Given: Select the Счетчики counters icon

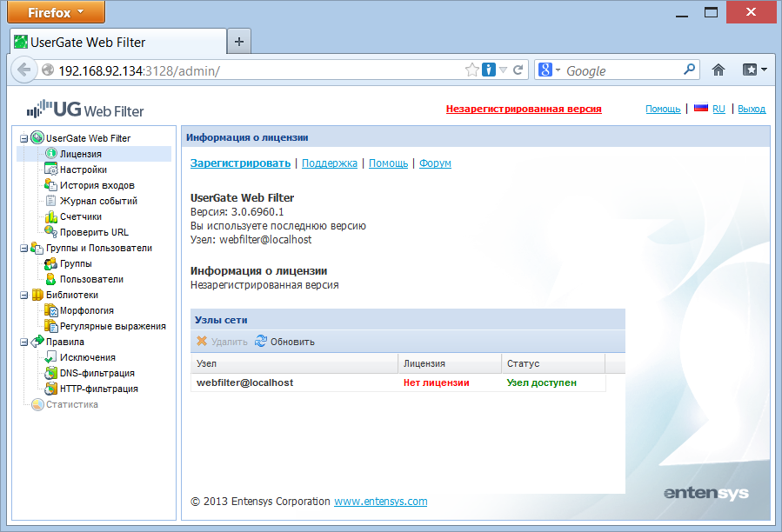Looking at the screenshot, I should (x=50, y=216).
